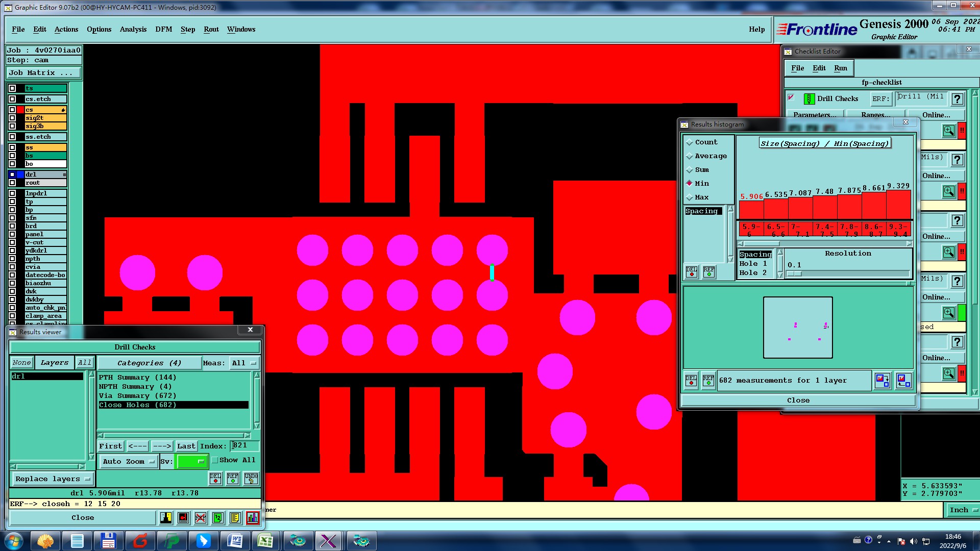The width and height of the screenshot is (980, 551).
Task: Click the UNDO icon in Results viewer
Action: (251, 478)
